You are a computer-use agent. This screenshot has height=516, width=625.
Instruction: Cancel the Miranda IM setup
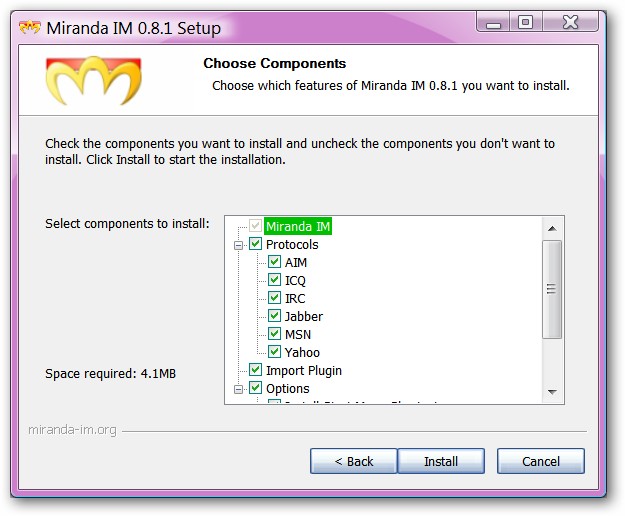(541, 461)
